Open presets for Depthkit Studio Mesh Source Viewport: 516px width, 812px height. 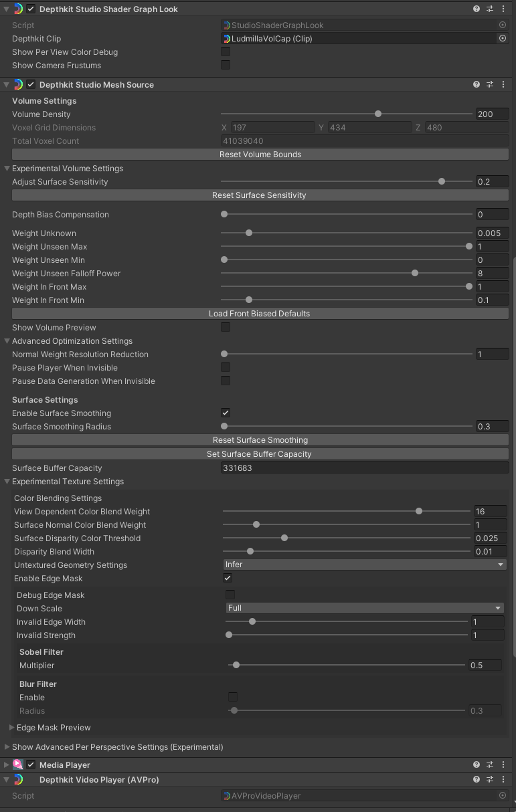[x=490, y=84]
